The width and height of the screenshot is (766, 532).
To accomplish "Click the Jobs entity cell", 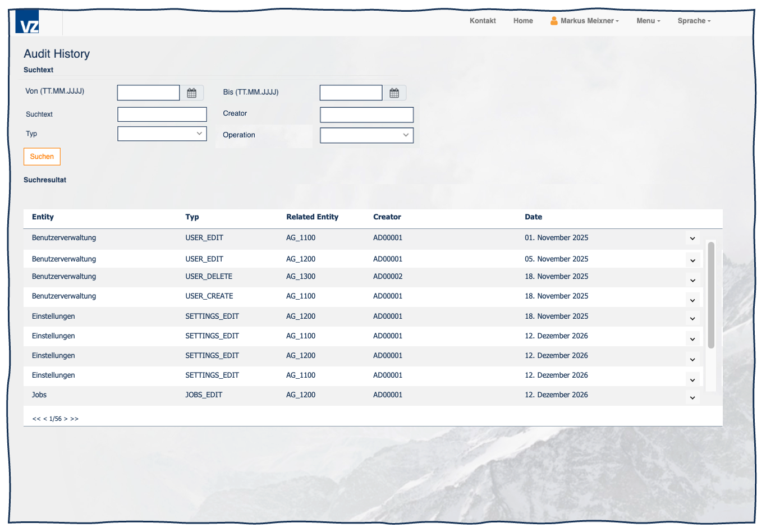I will (39, 395).
